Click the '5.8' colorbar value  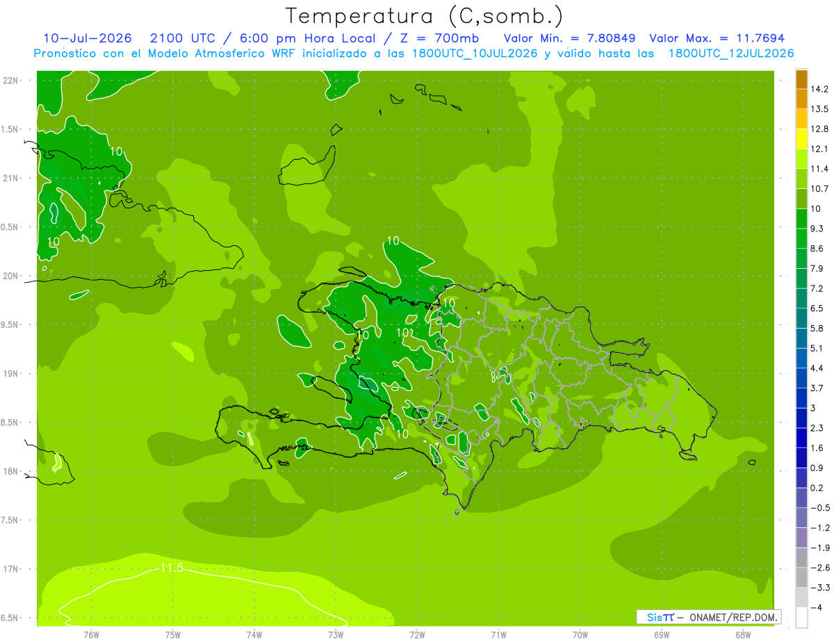(x=818, y=328)
